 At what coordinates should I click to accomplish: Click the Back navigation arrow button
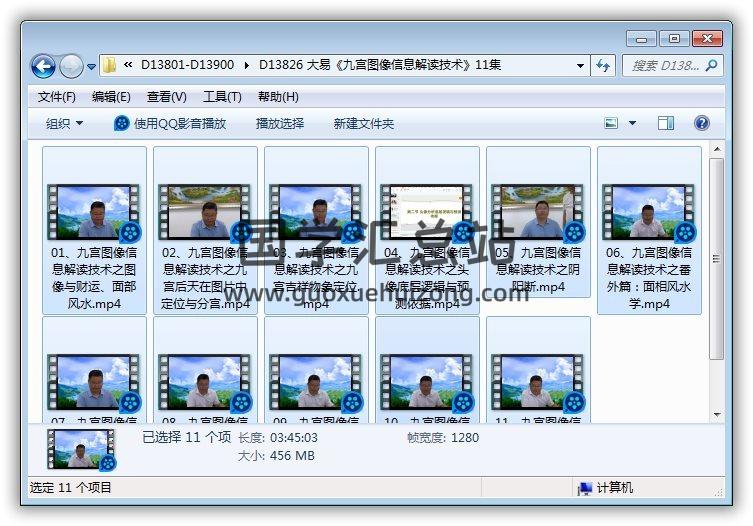[43, 66]
